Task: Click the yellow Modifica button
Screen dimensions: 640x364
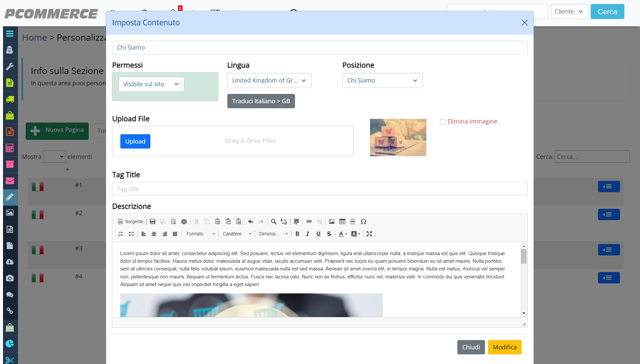Action: pyautogui.click(x=505, y=347)
